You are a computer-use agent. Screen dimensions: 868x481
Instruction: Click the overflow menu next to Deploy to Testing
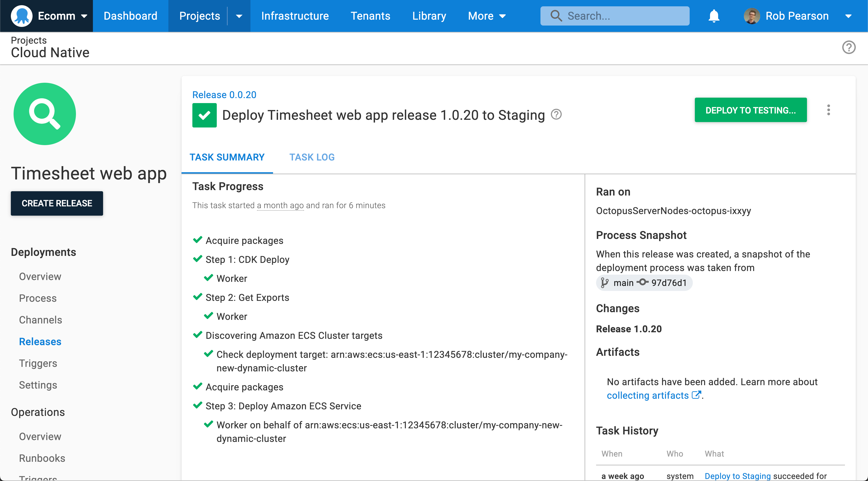[x=829, y=110]
